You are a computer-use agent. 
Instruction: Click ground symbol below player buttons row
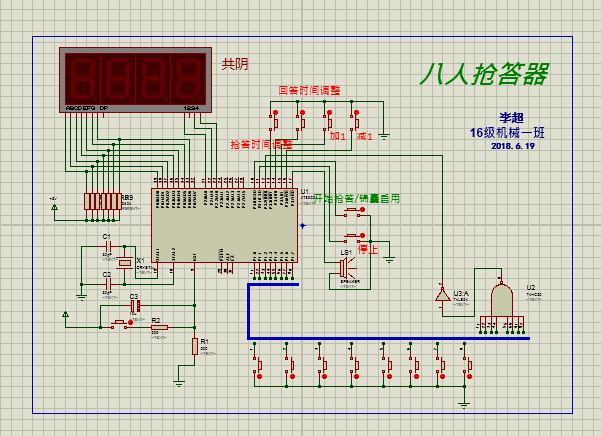click(x=464, y=405)
